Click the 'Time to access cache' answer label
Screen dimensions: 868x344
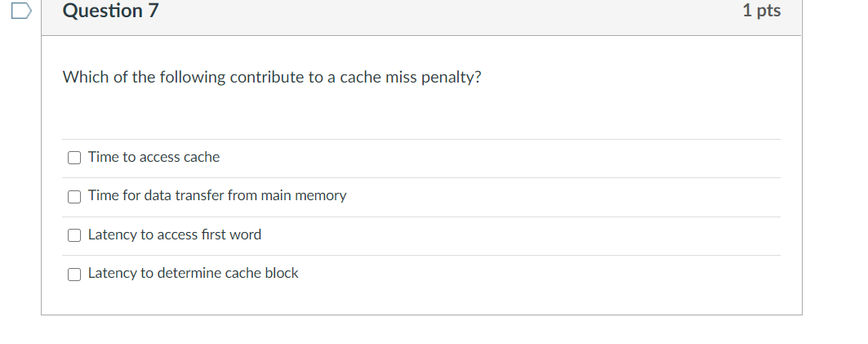[x=154, y=157]
